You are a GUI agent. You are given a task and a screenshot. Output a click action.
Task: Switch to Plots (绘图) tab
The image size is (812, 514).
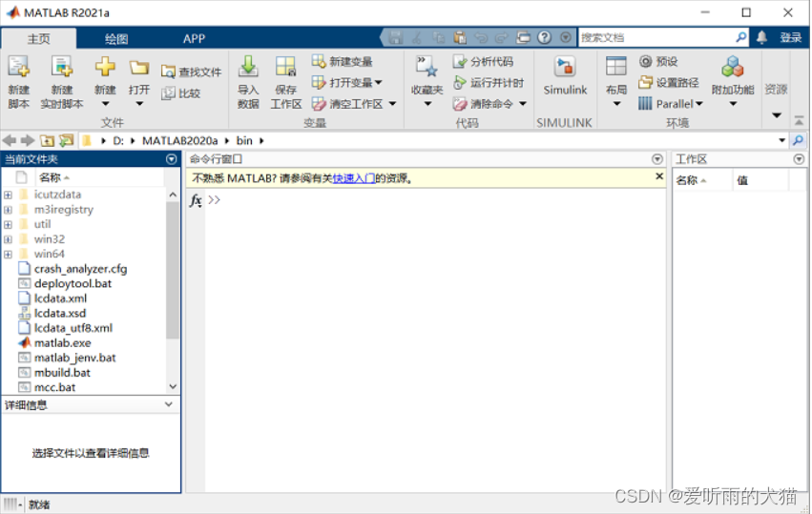pos(116,39)
